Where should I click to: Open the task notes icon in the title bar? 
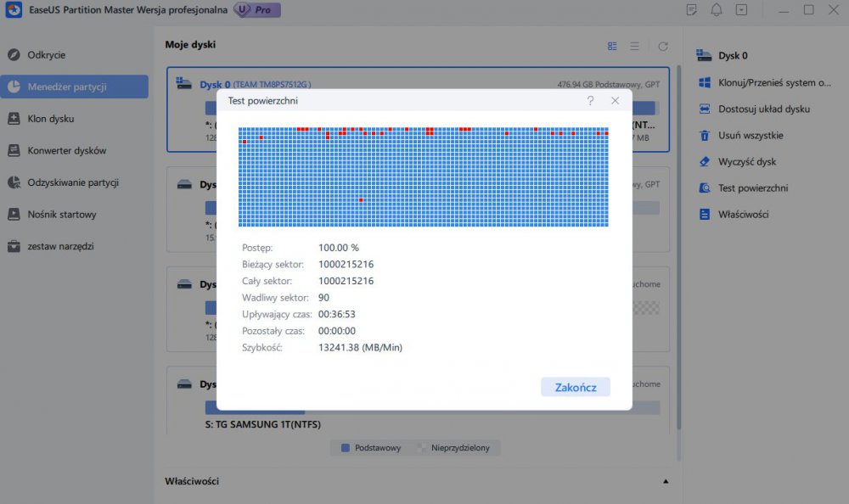[x=692, y=10]
